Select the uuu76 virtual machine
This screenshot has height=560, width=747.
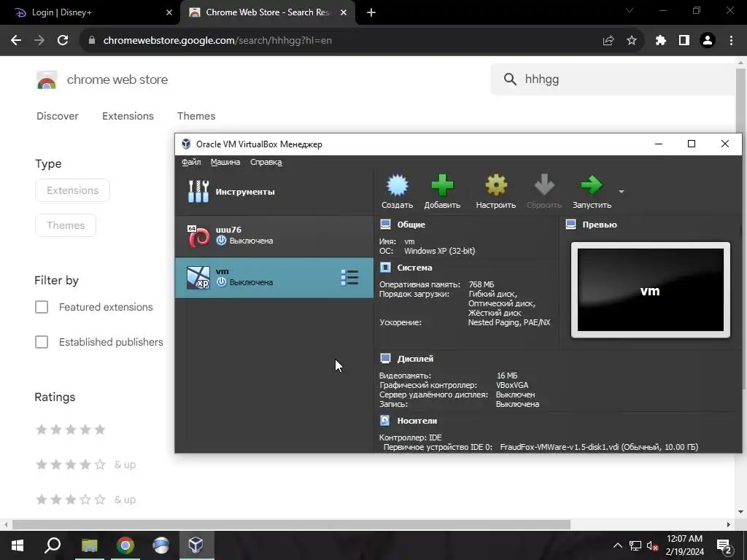tap(274, 236)
